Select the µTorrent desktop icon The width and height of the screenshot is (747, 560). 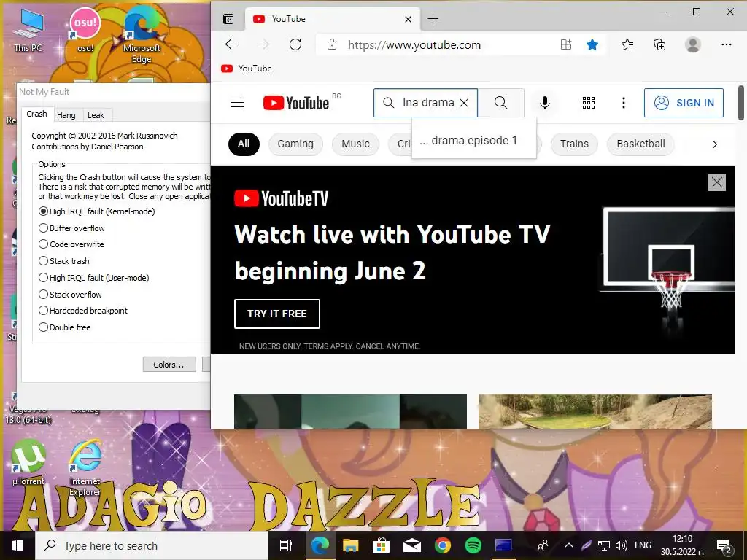(28, 462)
